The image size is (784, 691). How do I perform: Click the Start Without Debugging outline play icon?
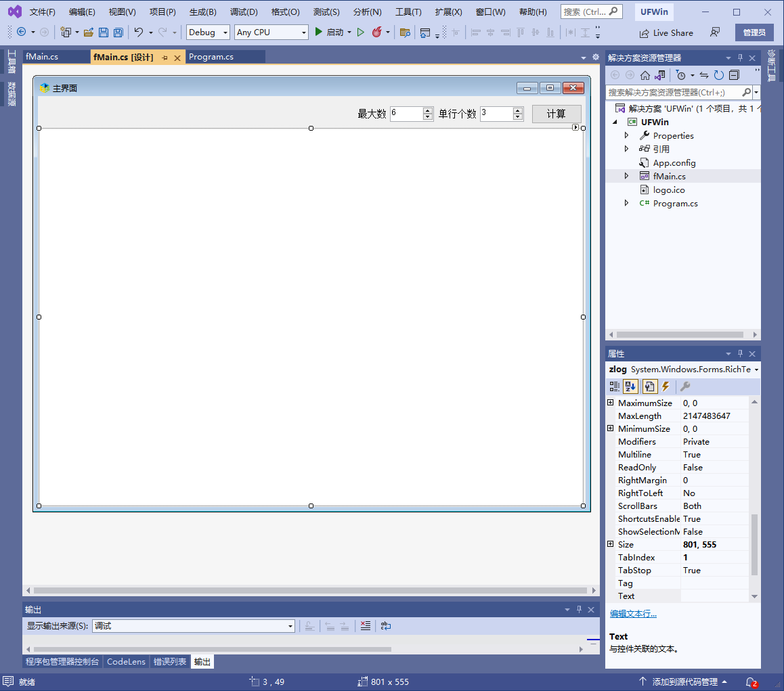360,32
